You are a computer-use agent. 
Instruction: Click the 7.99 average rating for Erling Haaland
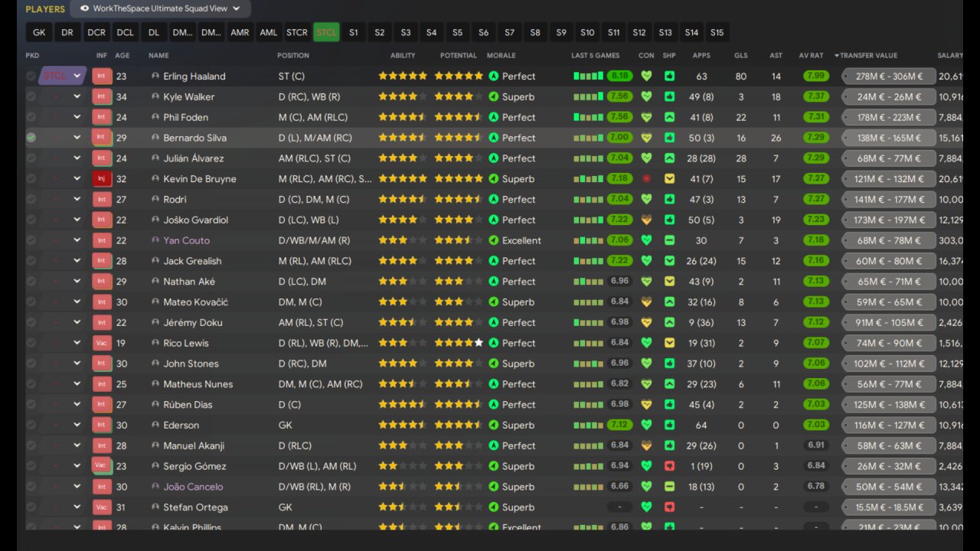pos(816,77)
